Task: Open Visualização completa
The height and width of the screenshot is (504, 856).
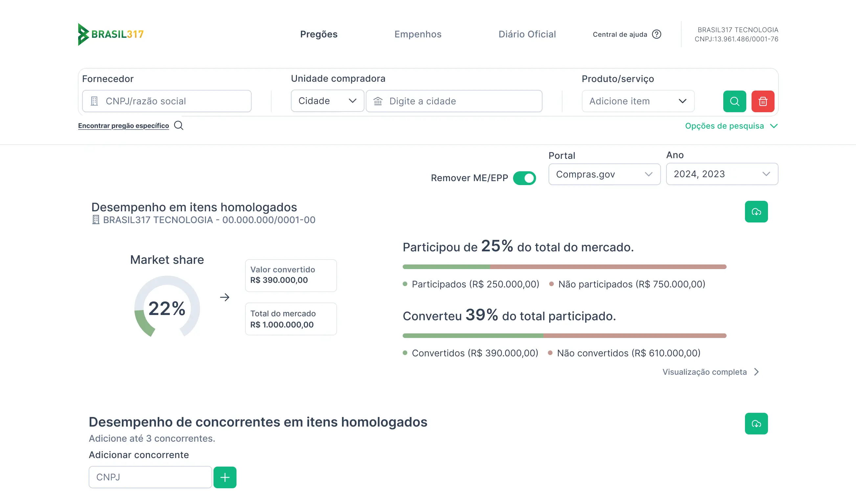Action: coord(705,372)
